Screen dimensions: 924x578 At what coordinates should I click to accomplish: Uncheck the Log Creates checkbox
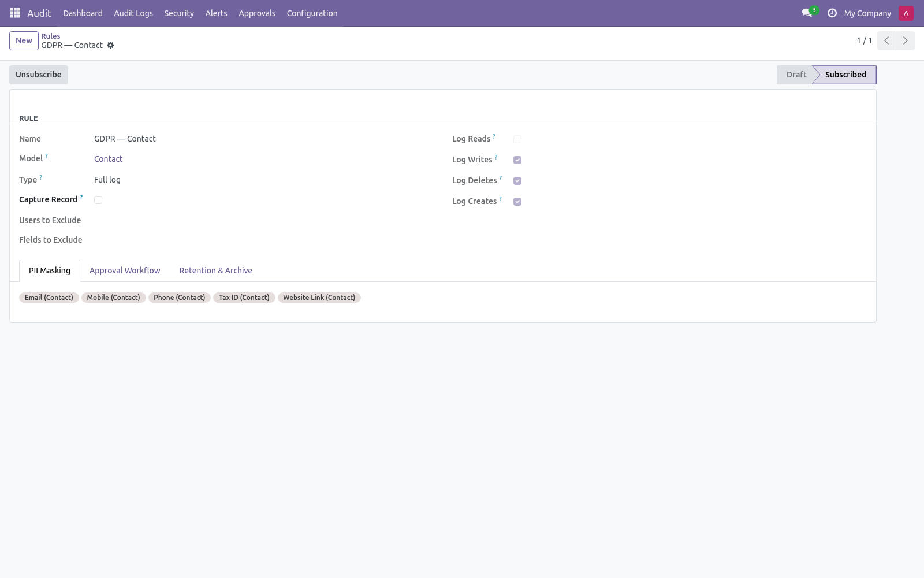[517, 202]
